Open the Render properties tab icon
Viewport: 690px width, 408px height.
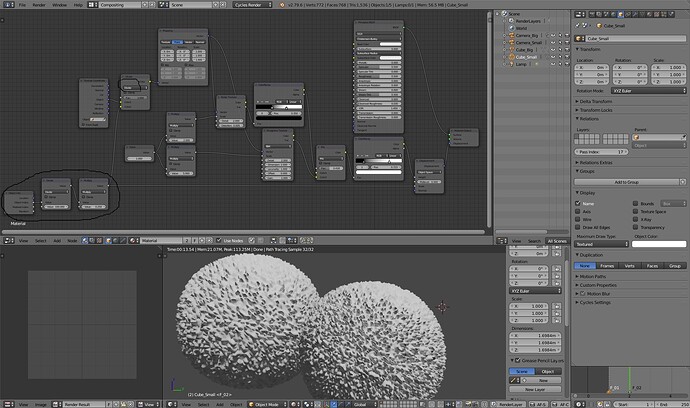(x=591, y=15)
